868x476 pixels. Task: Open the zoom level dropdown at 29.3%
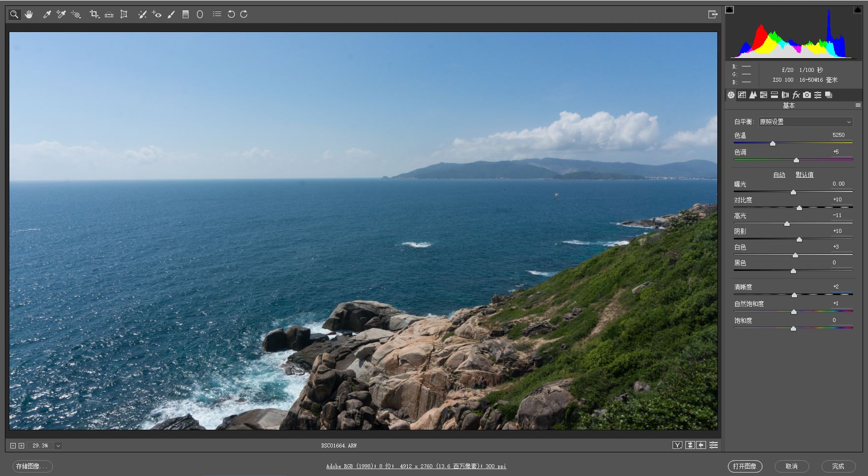tap(58, 445)
